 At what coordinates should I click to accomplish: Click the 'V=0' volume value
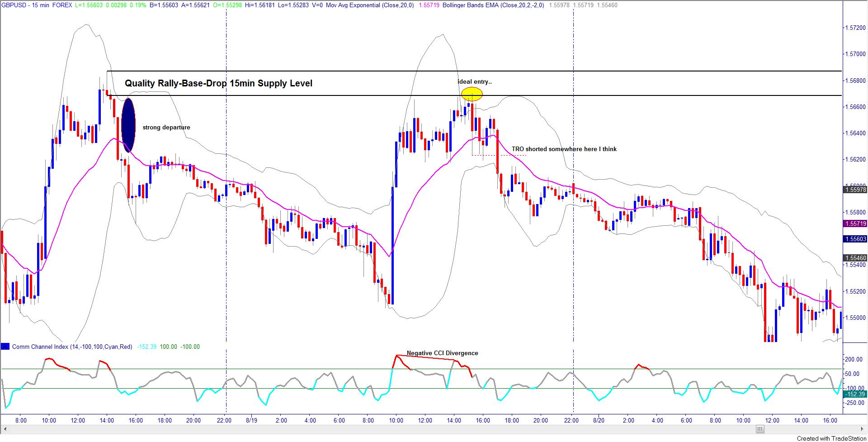pyautogui.click(x=317, y=5)
